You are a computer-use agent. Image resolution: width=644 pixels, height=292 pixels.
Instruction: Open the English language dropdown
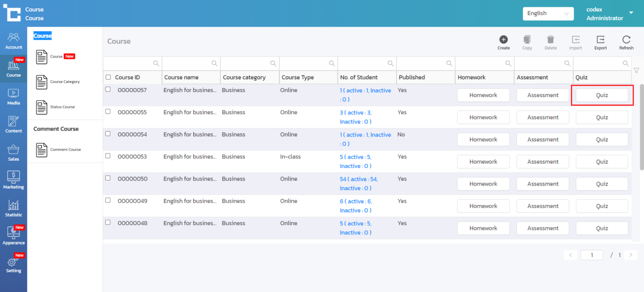pyautogui.click(x=548, y=13)
